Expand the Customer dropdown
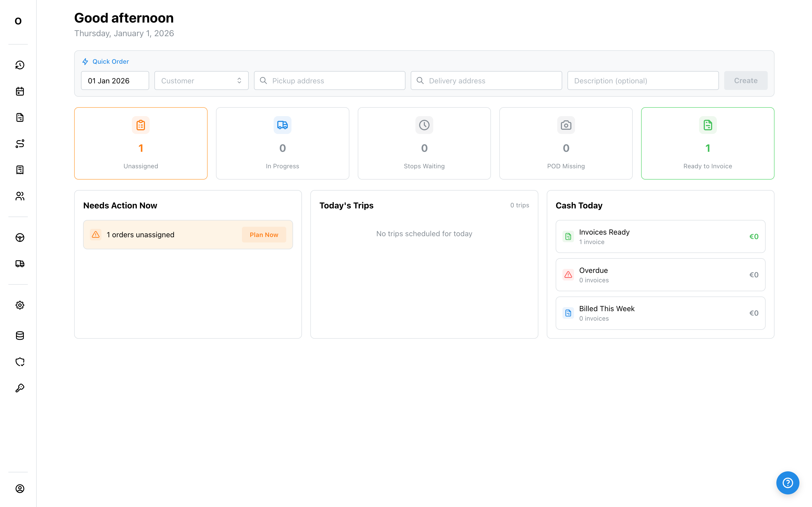812x507 pixels. [x=201, y=80]
